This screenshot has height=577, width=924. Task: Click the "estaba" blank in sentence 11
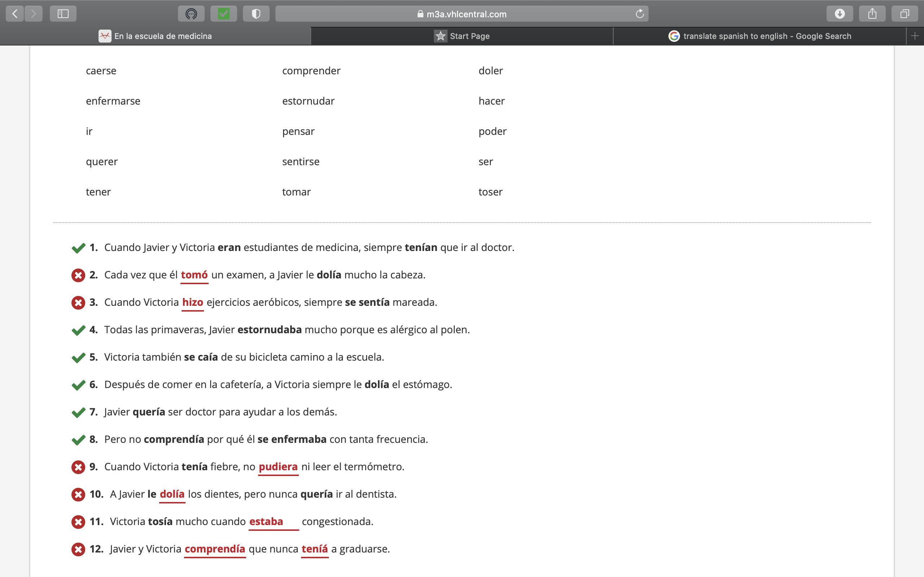273,521
